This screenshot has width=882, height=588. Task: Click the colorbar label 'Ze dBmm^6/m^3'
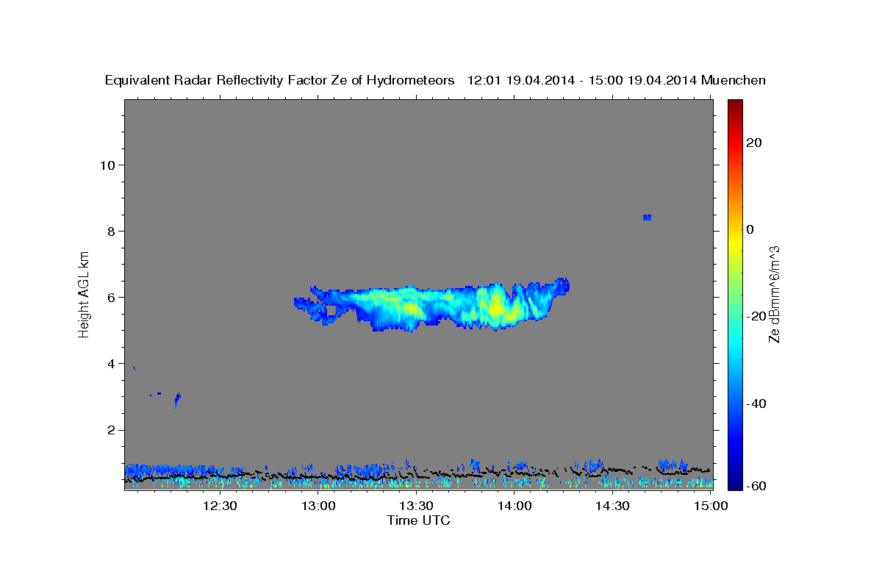click(x=774, y=294)
